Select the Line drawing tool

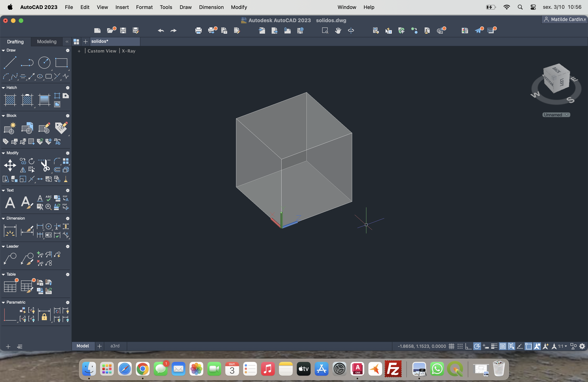(10, 62)
